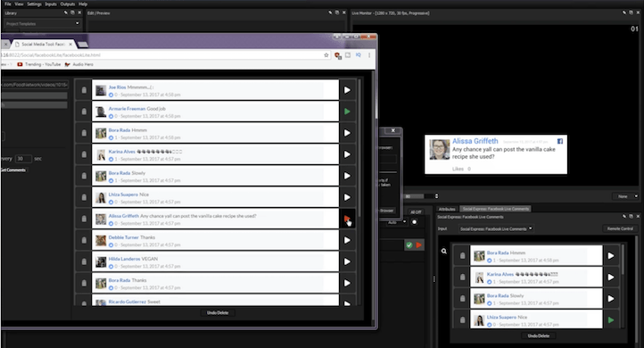Open the None dropdown under Live Monitor

click(626, 196)
